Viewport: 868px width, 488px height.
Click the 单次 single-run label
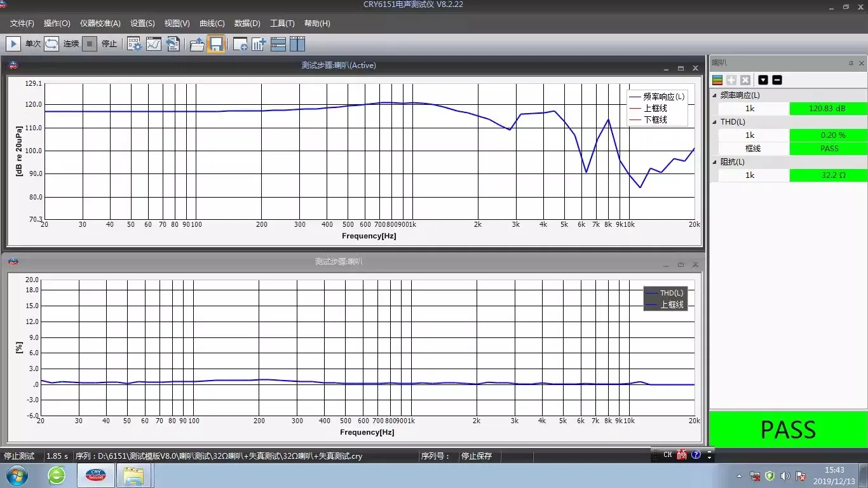[x=33, y=44]
